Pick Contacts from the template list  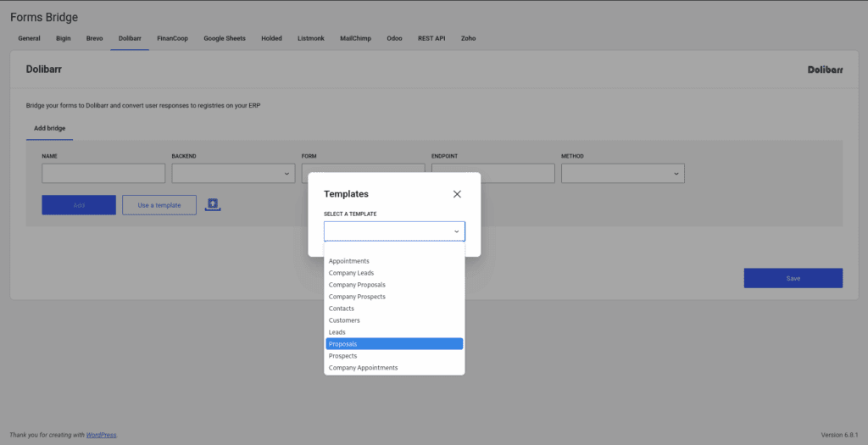click(394, 309)
